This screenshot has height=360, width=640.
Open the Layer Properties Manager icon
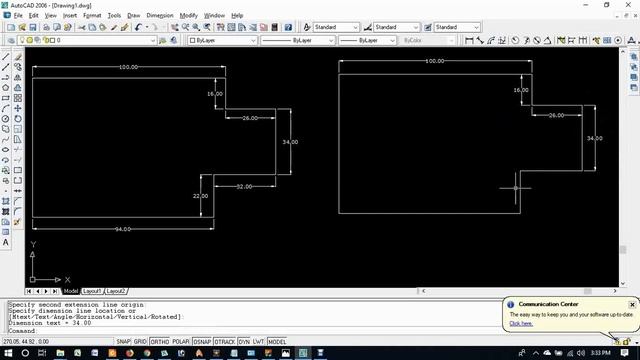tap(11, 40)
